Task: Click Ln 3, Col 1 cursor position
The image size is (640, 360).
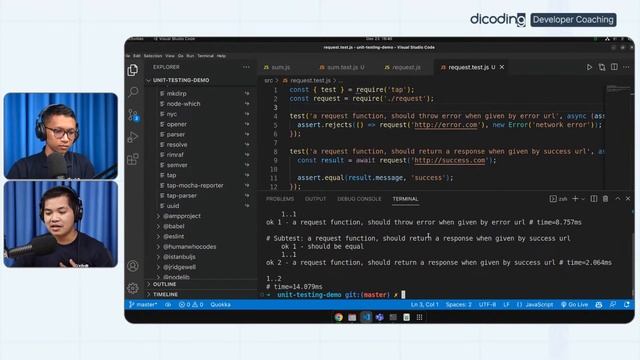Action: 424,305
